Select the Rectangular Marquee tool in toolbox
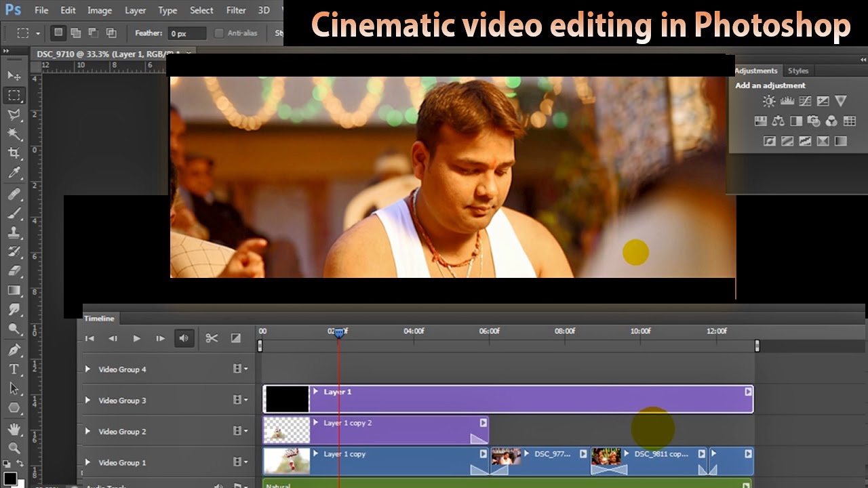 tap(14, 95)
